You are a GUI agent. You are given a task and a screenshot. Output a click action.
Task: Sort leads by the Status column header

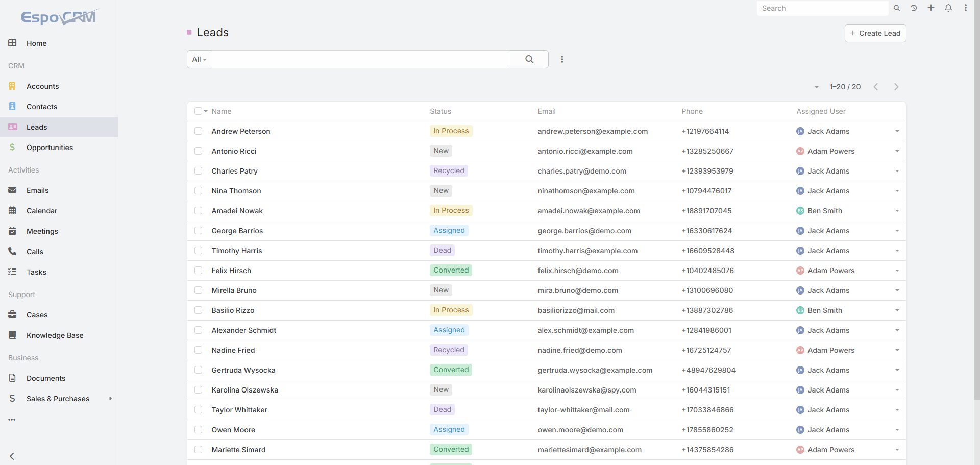440,111
